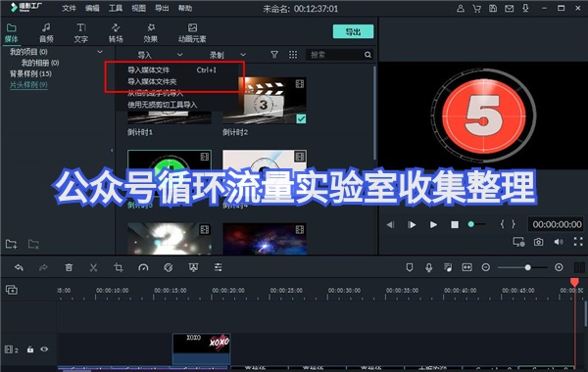Open the speed control icon
588x372 pixels.
click(143, 267)
